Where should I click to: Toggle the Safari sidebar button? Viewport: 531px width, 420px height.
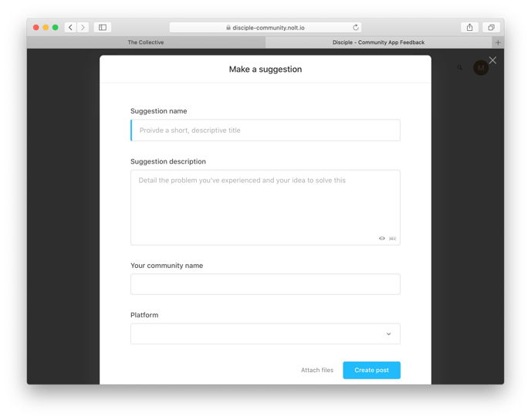coord(103,28)
